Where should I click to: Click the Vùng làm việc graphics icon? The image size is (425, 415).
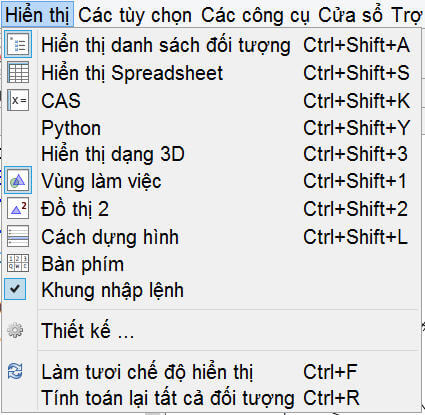(18, 180)
